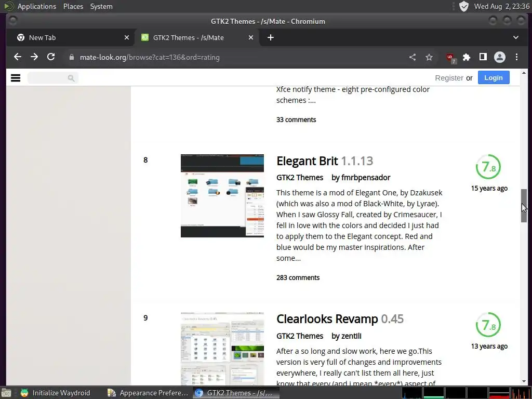Screen dimensions: 532x399
Task: Click rank number 8
Action: pyautogui.click(x=145, y=160)
